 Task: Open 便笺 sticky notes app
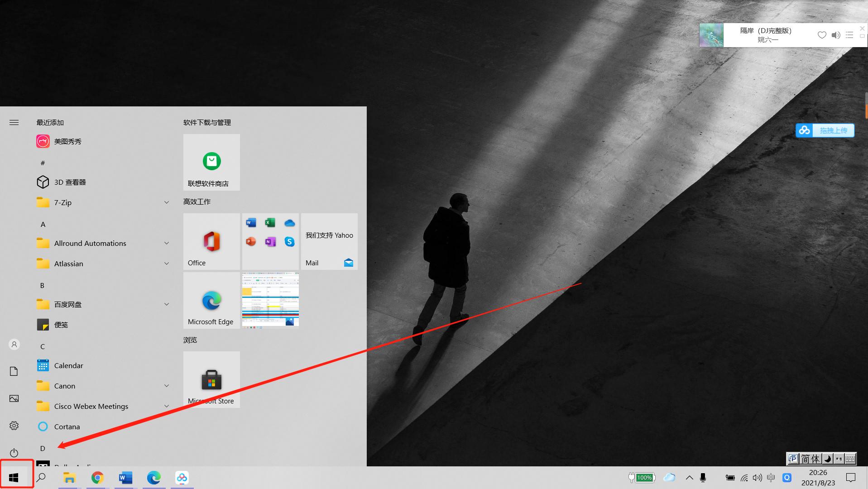(103, 325)
